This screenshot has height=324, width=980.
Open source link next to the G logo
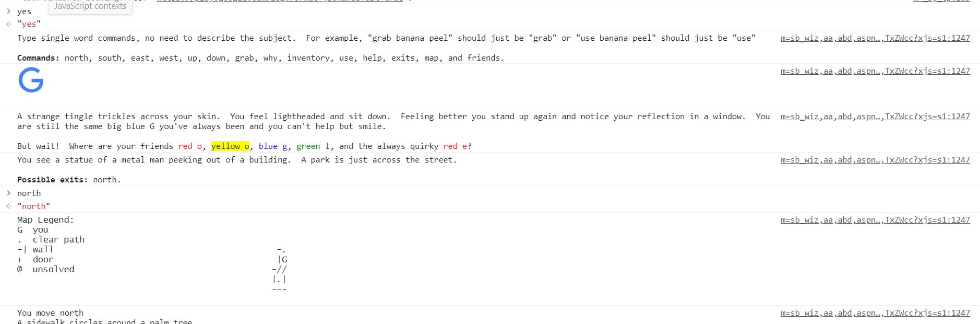coord(875,71)
